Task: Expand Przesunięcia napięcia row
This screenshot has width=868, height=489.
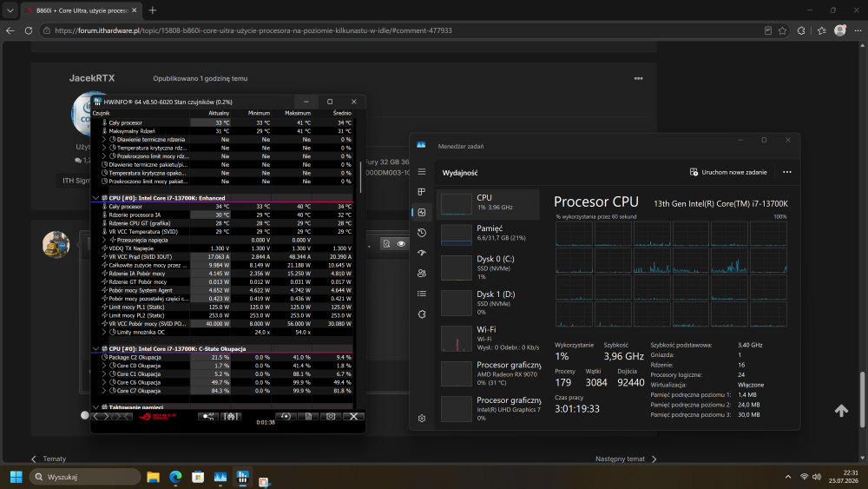Action: (x=103, y=240)
